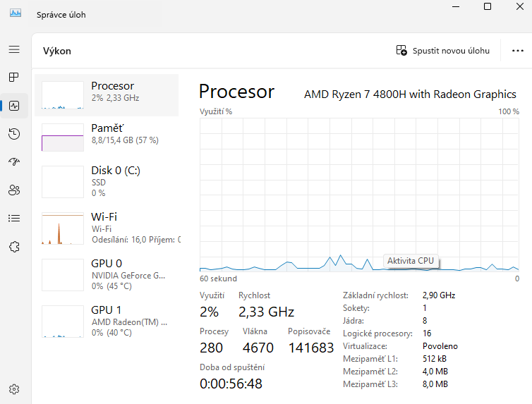Maximize the Správce úloh window
This screenshot has height=404, width=532.
point(488,6)
